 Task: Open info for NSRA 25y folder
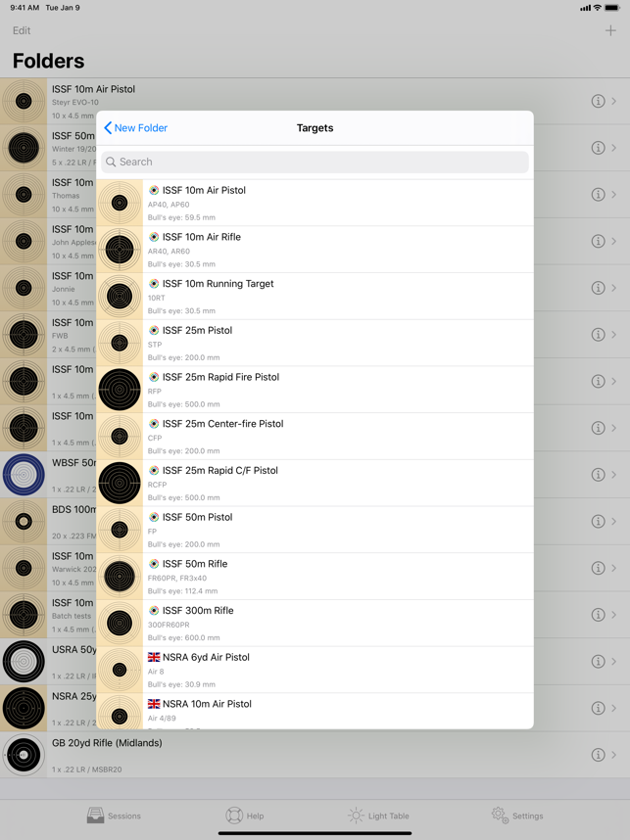click(598, 708)
